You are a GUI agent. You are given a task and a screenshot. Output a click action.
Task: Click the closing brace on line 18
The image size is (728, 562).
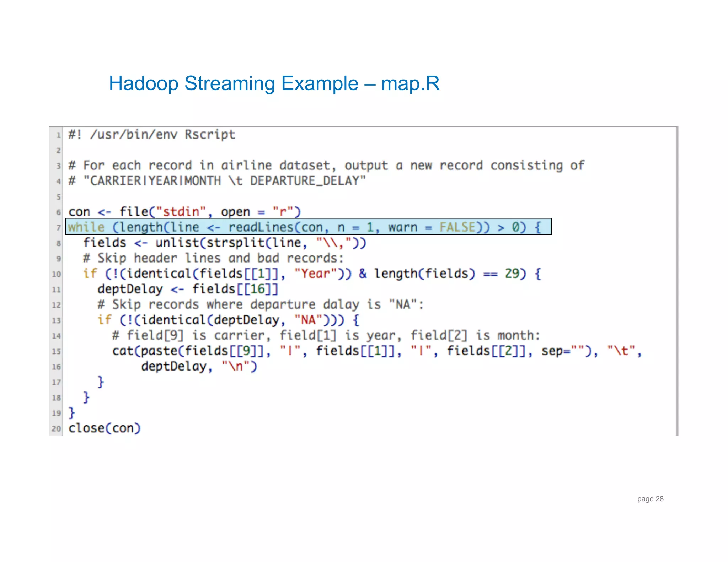(x=86, y=398)
